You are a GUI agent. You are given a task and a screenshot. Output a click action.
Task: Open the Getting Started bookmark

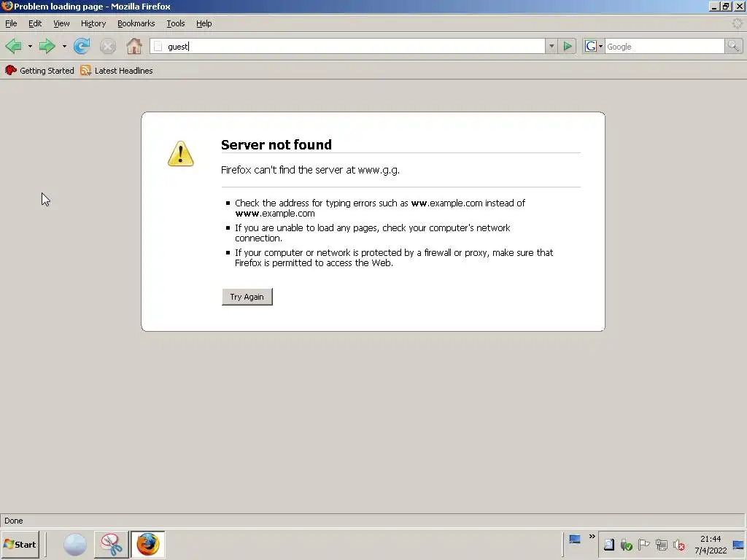(x=39, y=71)
